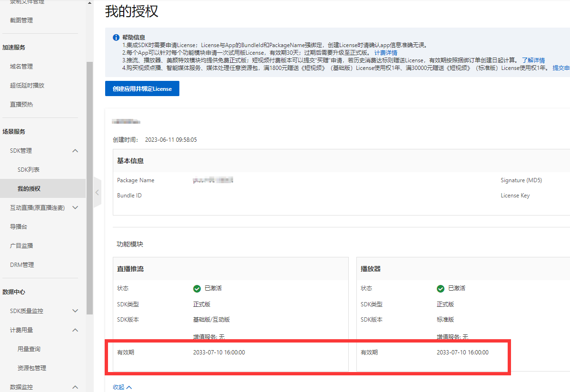Collapse the sidebar with the left arrow handle
The height and width of the screenshot is (392, 570).
click(x=97, y=192)
